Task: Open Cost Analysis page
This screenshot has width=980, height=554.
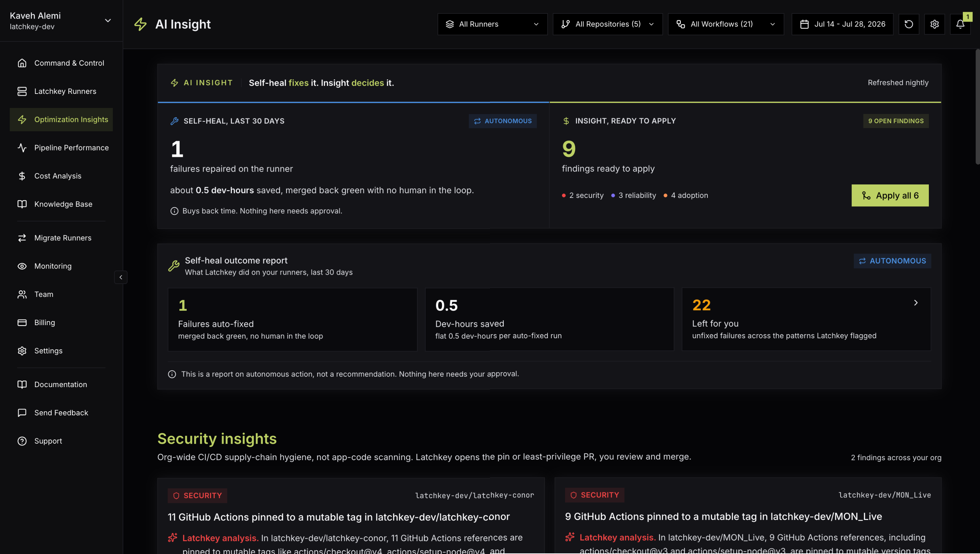Action: tap(61, 176)
